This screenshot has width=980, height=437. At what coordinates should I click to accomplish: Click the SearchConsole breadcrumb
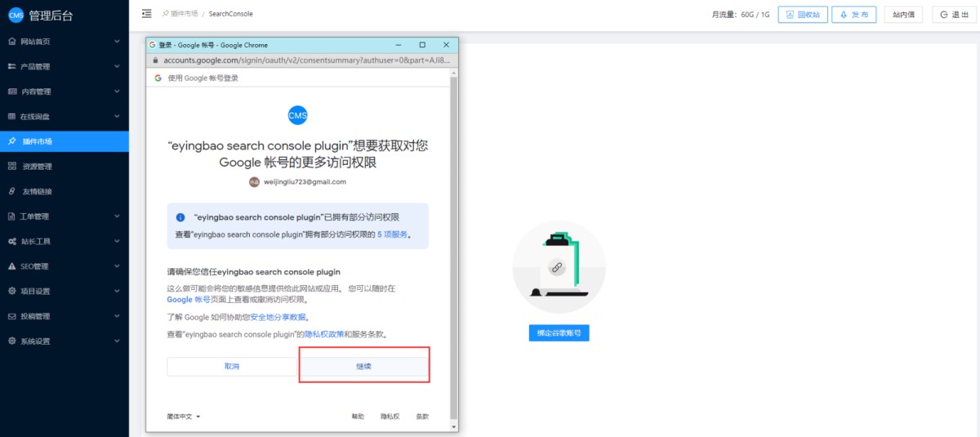point(231,14)
